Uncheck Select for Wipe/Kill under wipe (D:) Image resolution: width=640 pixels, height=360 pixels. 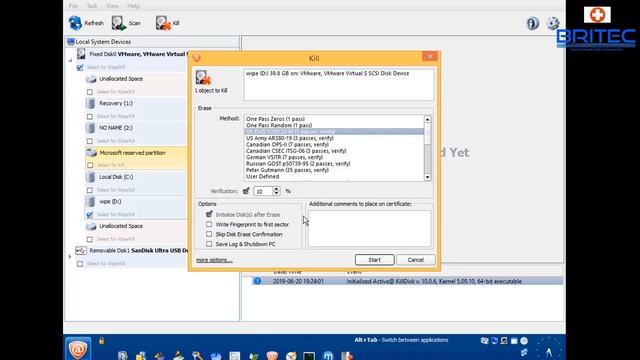[x=90, y=215]
